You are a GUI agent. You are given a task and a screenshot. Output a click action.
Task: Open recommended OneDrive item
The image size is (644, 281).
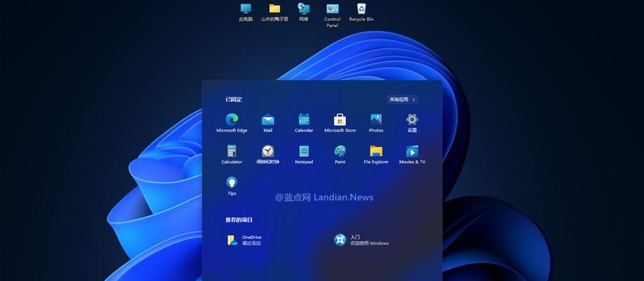245,240
